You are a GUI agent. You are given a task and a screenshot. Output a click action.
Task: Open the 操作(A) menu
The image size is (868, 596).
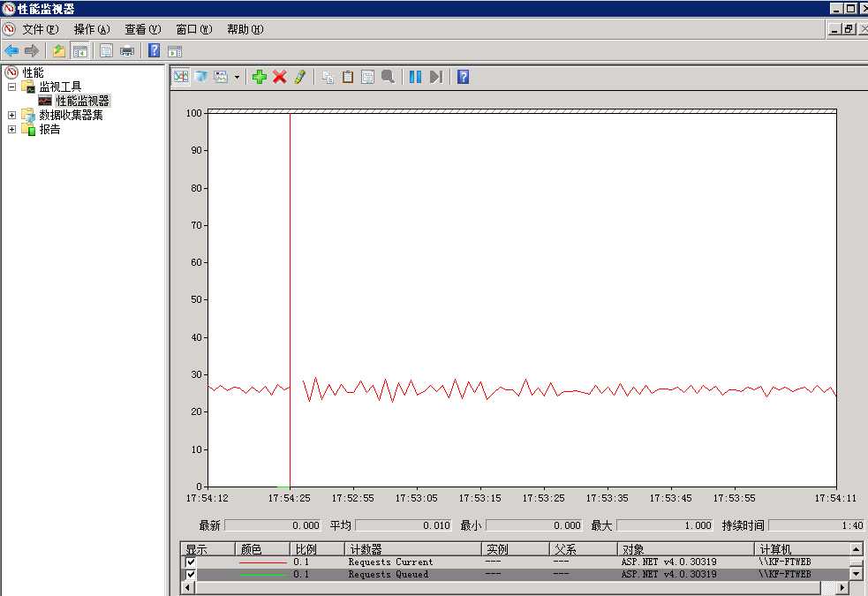coord(92,29)
